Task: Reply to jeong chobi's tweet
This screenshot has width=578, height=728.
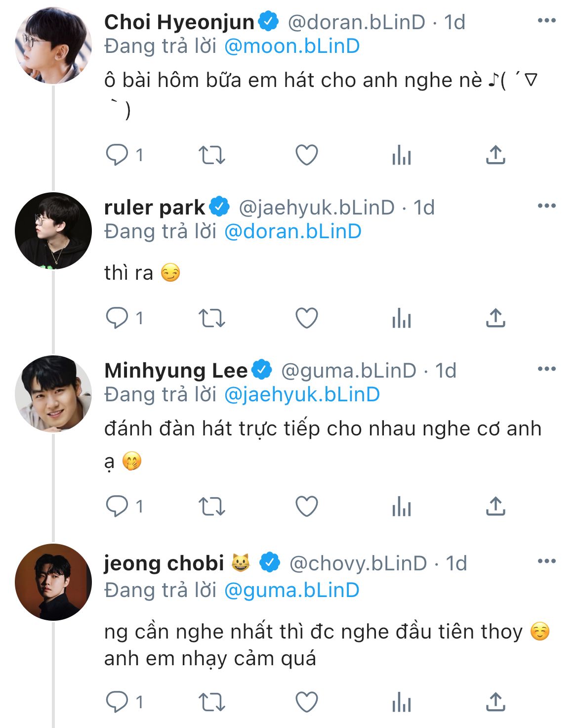Action: 117,702
